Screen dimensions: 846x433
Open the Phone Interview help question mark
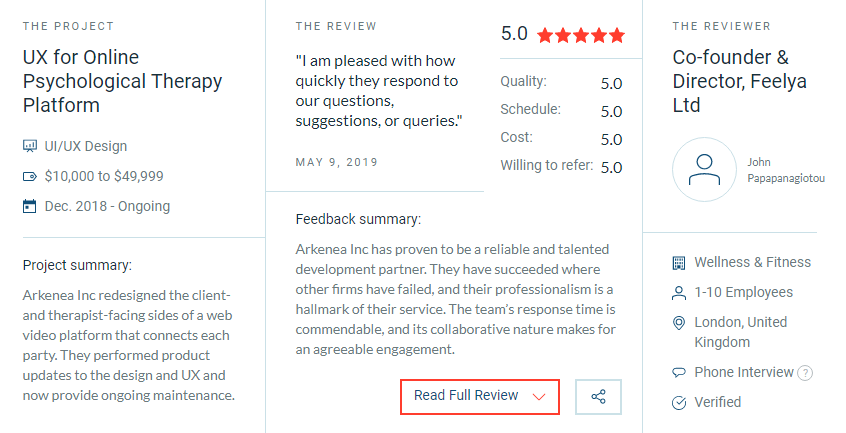pos(805,373)
